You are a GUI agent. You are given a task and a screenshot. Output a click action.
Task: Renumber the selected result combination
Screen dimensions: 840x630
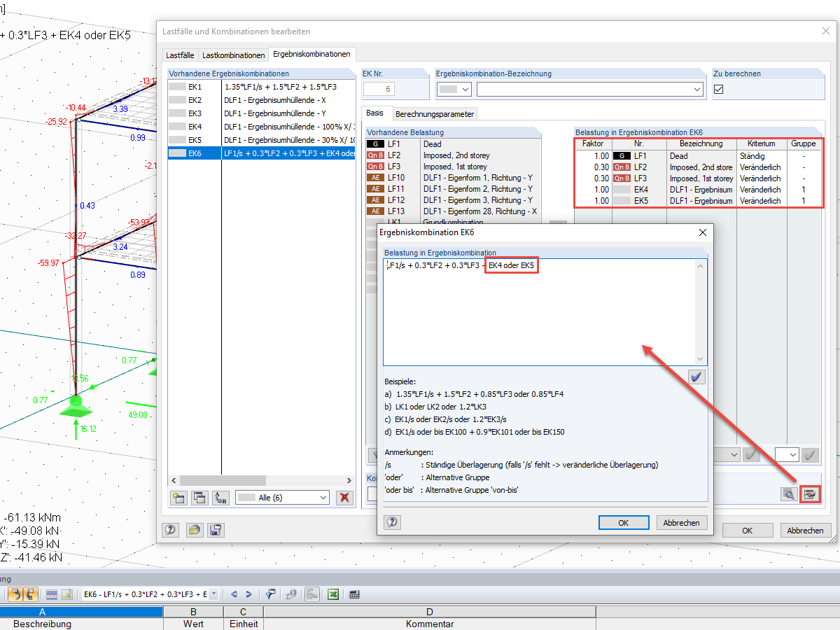(220, 498)
